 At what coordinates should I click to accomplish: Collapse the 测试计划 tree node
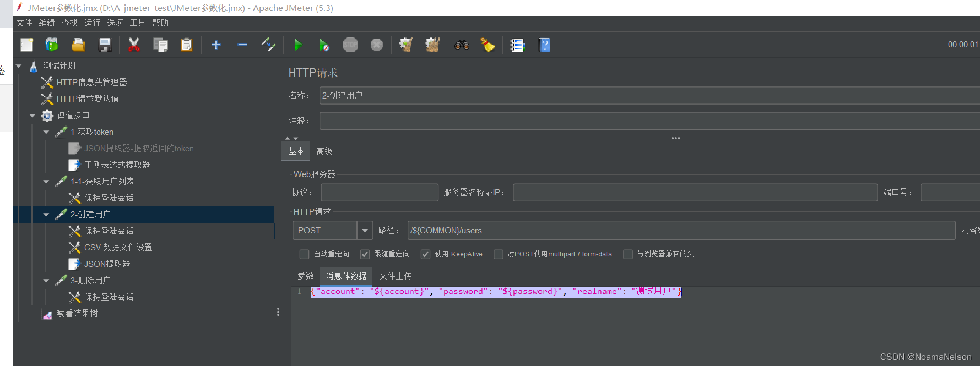pos(19,66)
